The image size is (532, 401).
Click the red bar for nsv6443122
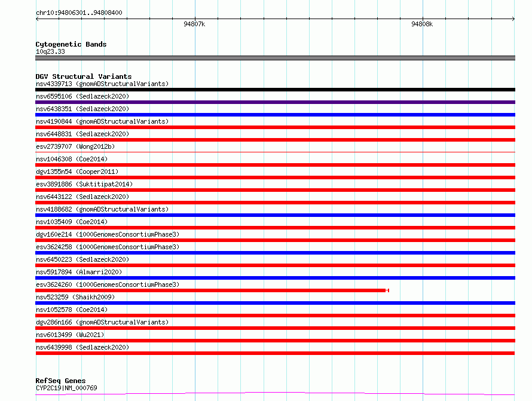tap(275, 203)
